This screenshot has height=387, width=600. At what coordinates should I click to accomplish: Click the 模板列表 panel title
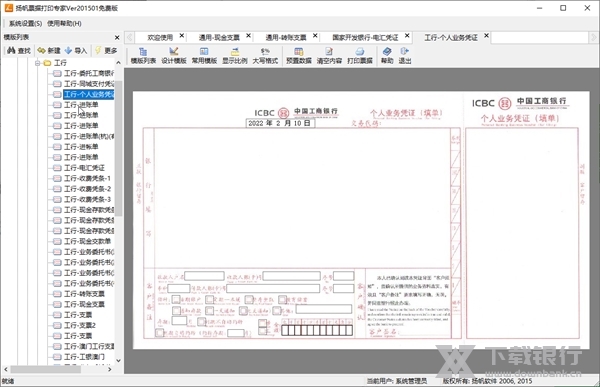click(16, 37)
